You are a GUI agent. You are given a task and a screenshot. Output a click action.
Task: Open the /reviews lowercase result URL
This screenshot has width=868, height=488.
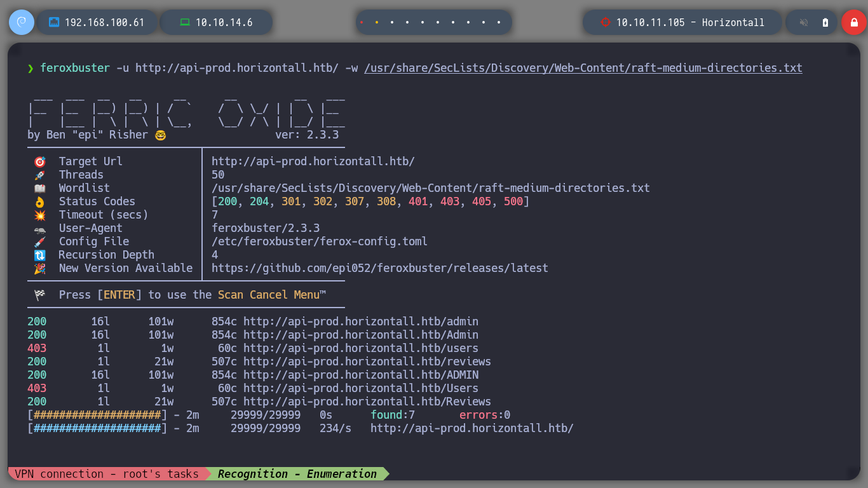tap(367, 362)
